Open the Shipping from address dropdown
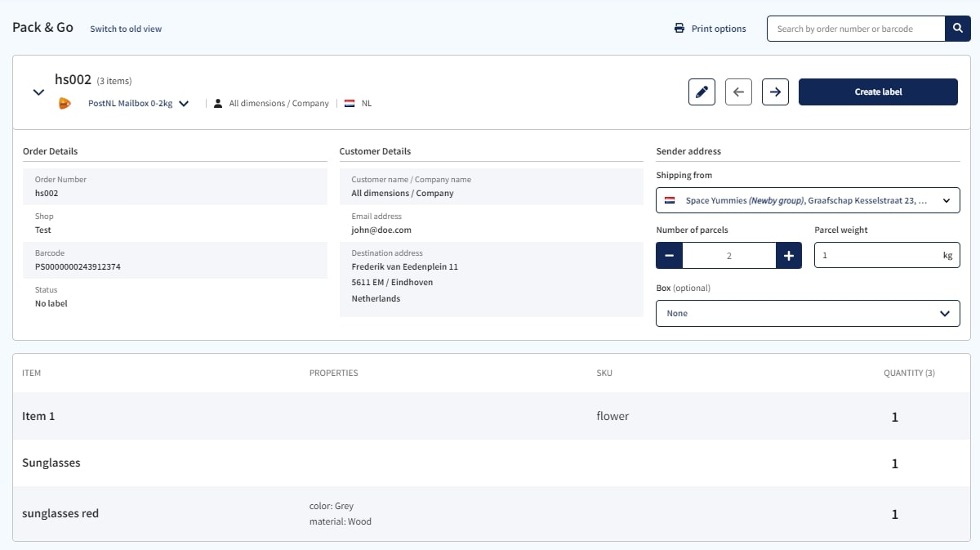Image resolution: width=980 pixels, height=550 pixels. [x=808, y=200]
